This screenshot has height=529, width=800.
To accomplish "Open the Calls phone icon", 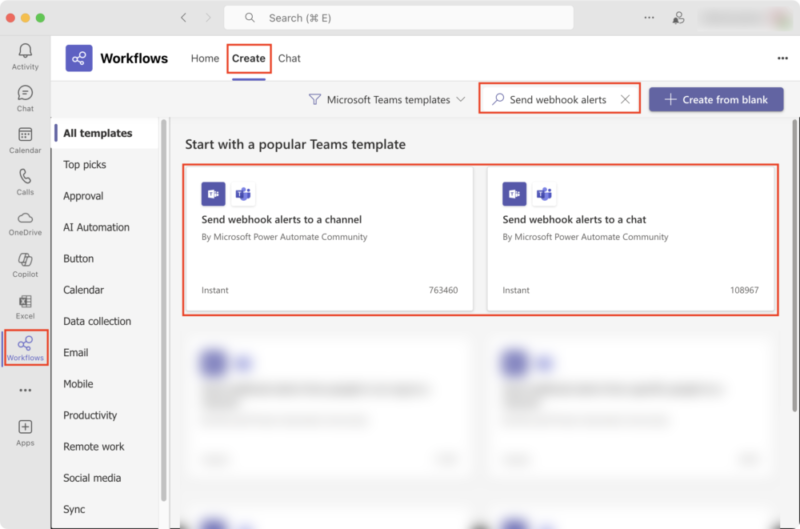I will (x=25, y=182).
